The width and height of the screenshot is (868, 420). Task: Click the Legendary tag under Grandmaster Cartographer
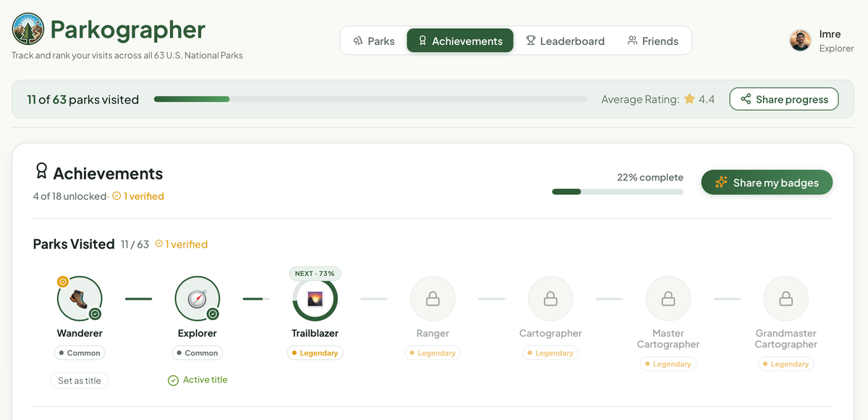point(786,364)
